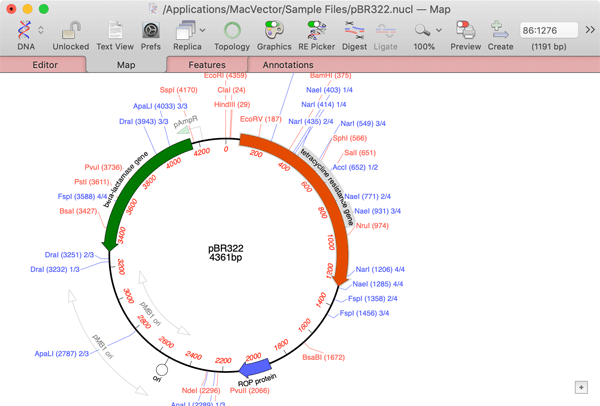This screenshot has width=600, height=406.
Task: Show more toolbar items chevron
Action: click(590, 29)
